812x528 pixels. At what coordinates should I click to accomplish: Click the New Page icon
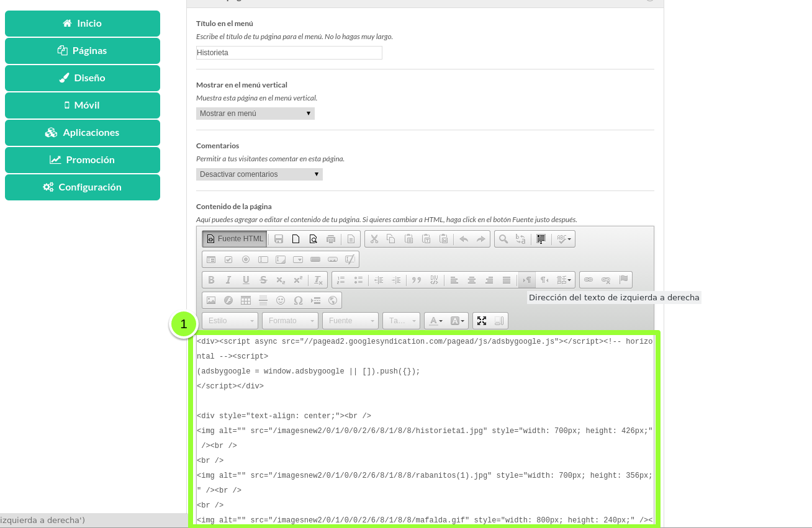pyautogui.click(x=296, y=239)
